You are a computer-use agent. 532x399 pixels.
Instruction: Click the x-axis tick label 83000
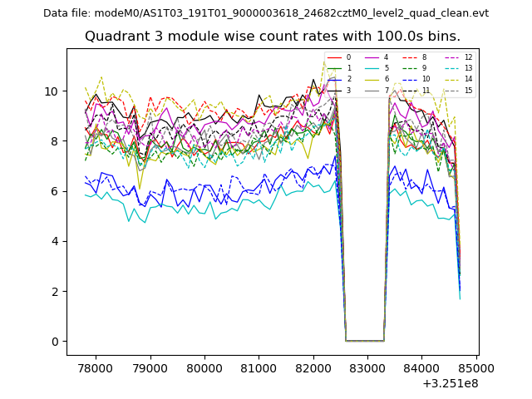tap(367, 368)
